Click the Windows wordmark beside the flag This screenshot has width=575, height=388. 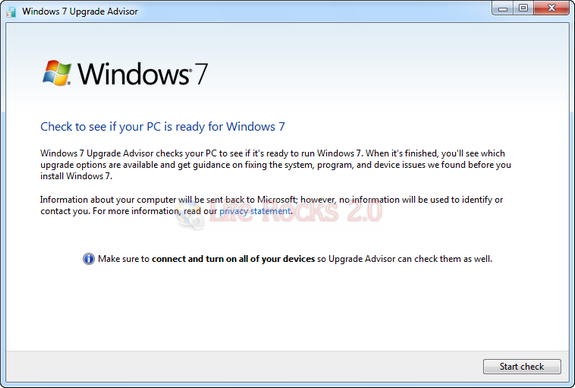coord(134,74)
